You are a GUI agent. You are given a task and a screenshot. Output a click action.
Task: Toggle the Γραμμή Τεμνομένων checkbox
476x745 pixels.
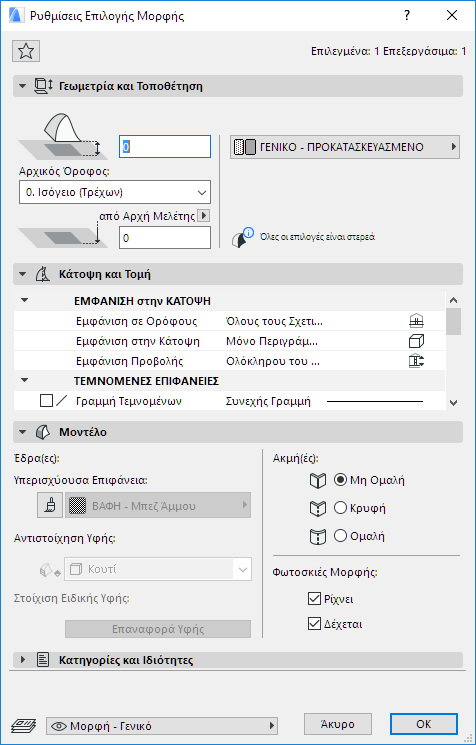point(46,401)
